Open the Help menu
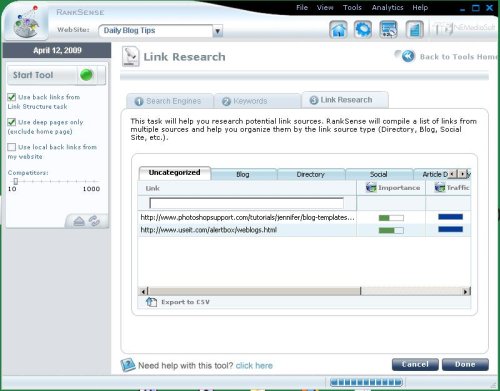The height and width of the screenshot is (391, 500). [x=420, y=7]
